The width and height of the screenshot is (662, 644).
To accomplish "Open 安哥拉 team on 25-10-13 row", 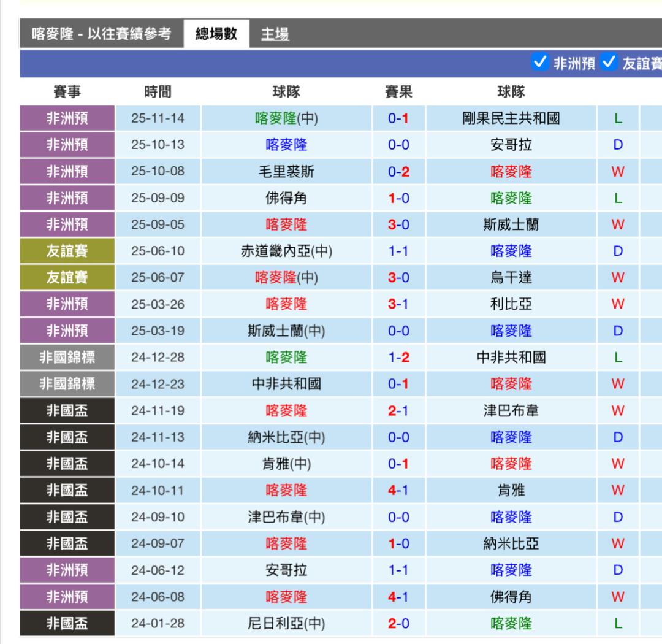I will coord(511,145).
